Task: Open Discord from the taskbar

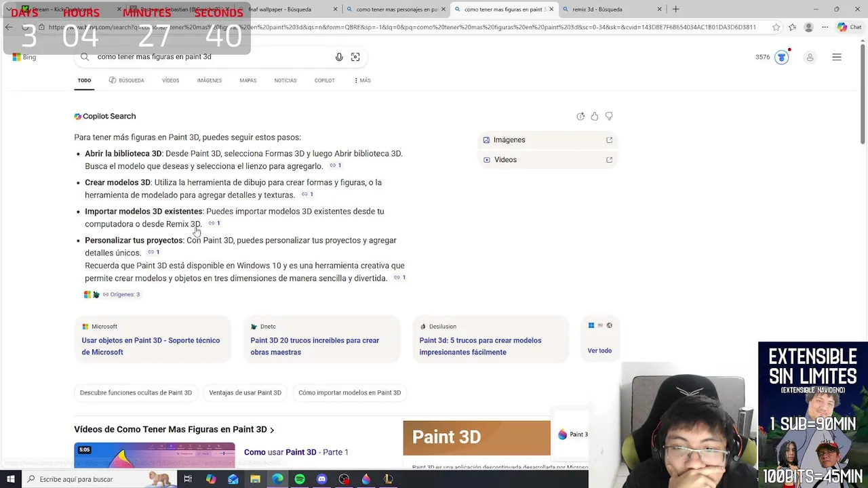Action: [322, 479]
